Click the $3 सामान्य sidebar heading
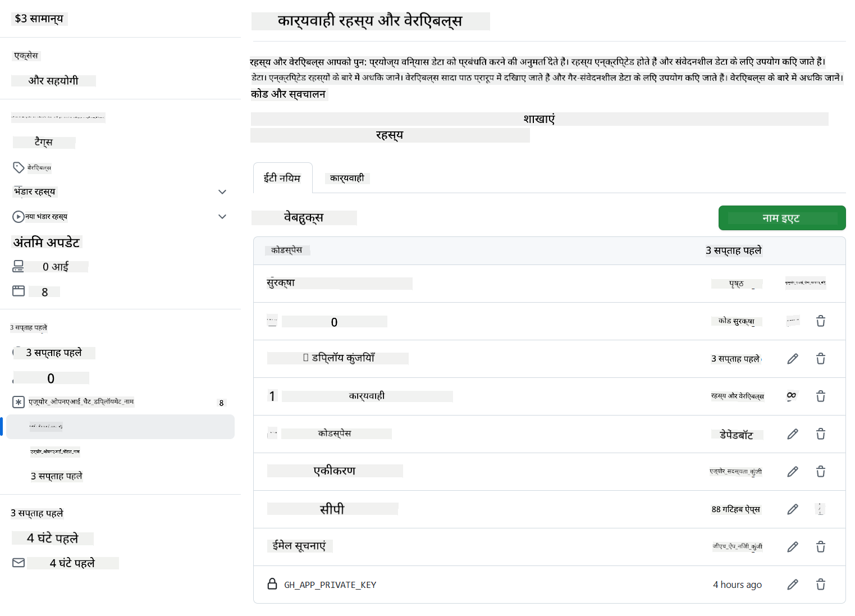The width and height of the screenshot is (855, 616). pyautogui.click(x=39, y=19)
